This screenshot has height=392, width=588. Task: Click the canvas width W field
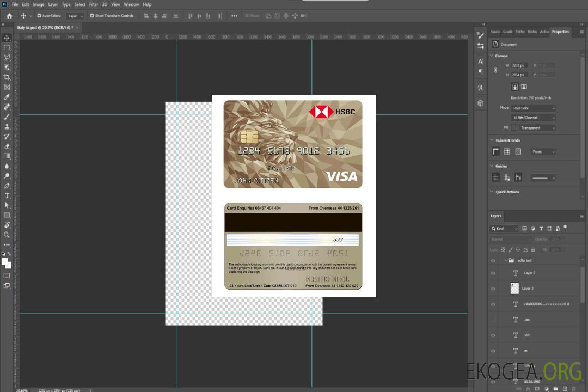[519, 65]
